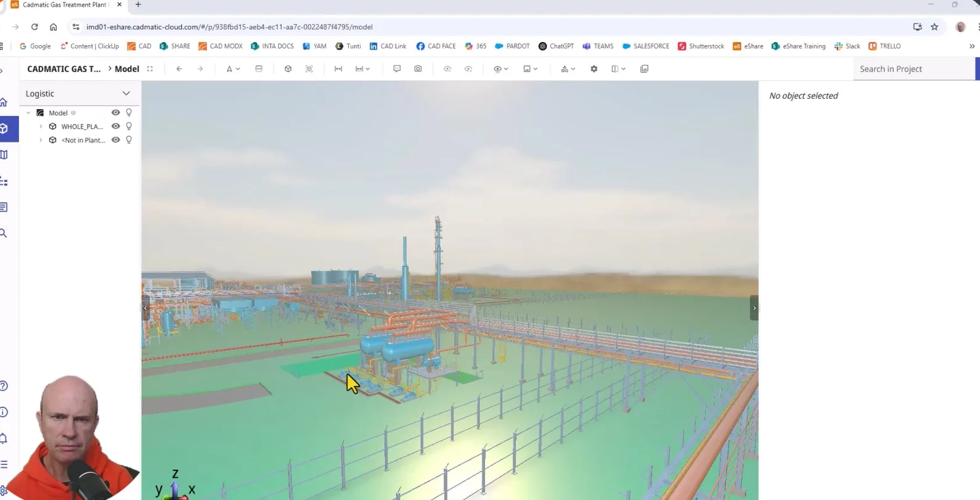This screenshot has height=500, width=980.
Task: Open the Logistic hierarchy dropdown
Action: 126,94
